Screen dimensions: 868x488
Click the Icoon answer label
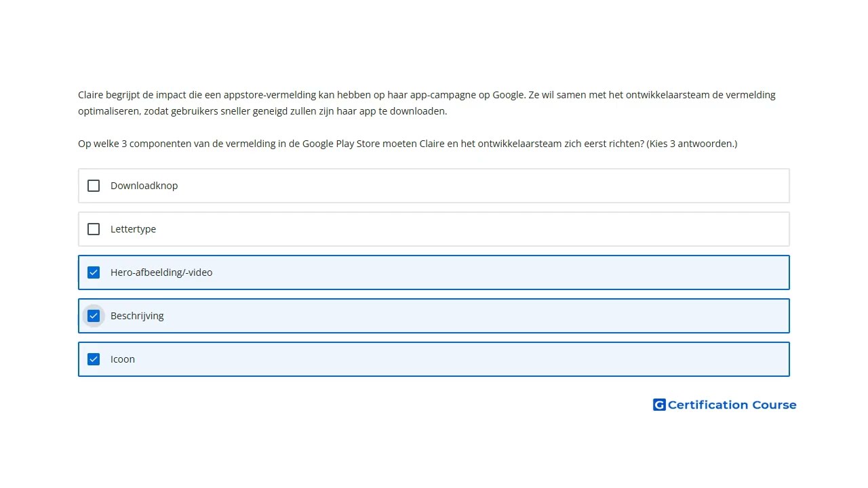click(123, 359)
